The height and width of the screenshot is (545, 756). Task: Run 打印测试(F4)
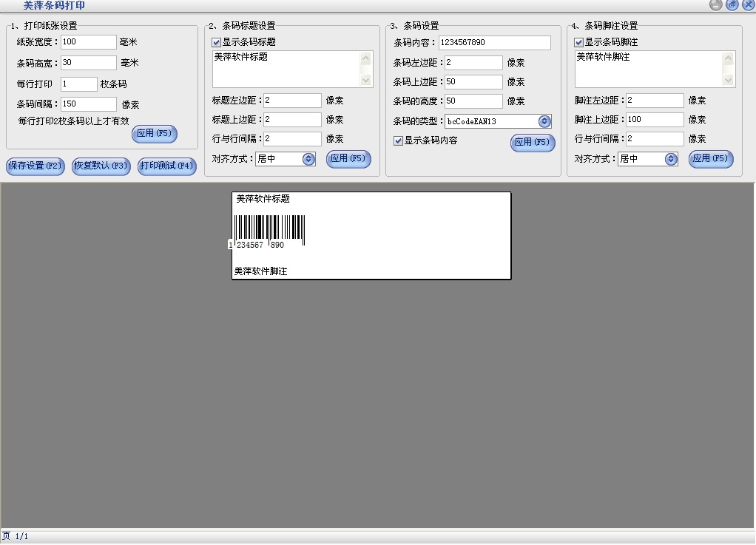[x=166, y=166]
